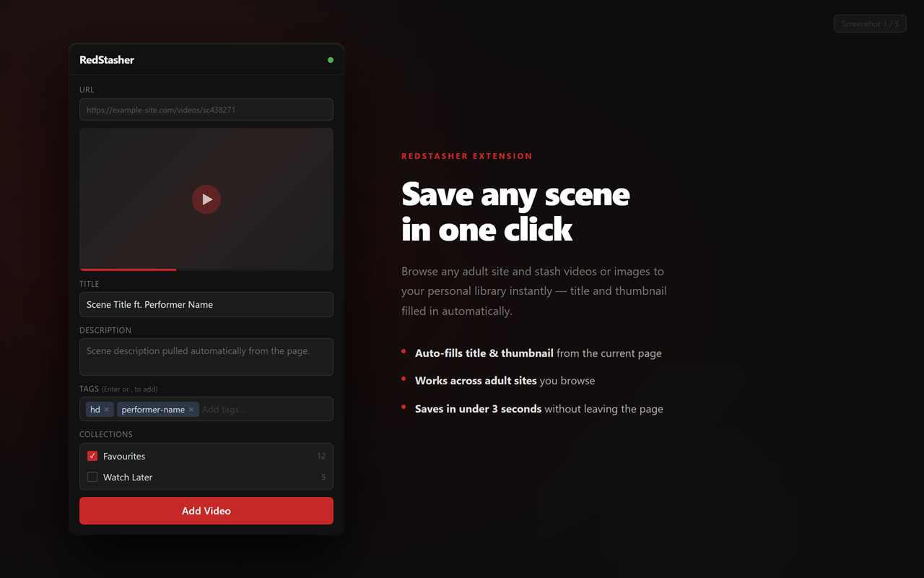The image size is (924, 578).
Task: Click the video thumbnail preview
Action: (x=206, y=199)
